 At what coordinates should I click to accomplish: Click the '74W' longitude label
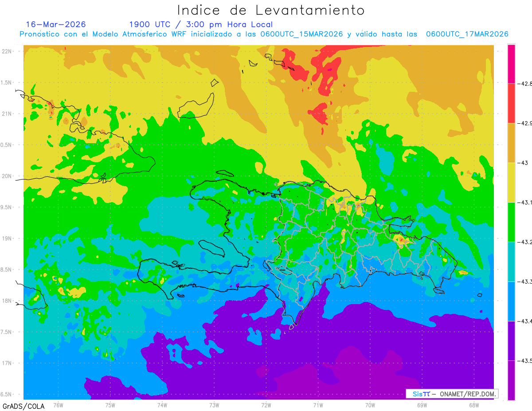[162, 405]
